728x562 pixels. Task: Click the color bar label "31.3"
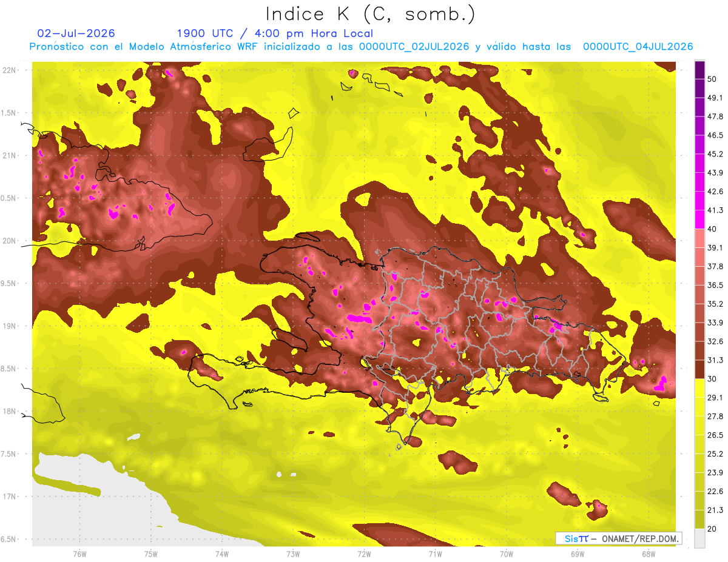pos(716,360)
